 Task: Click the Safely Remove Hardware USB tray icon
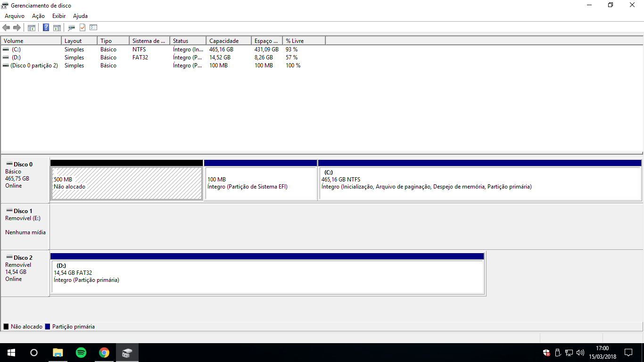pos(558,353)
